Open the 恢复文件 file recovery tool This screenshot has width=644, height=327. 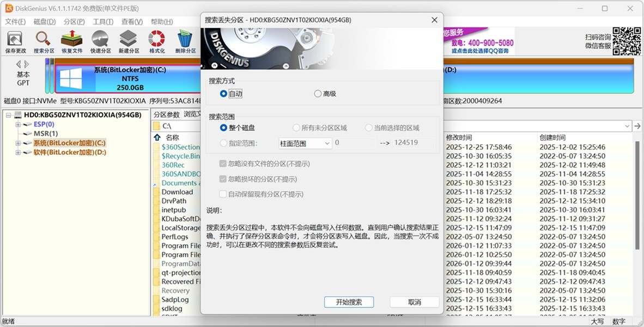click(71, 41)
